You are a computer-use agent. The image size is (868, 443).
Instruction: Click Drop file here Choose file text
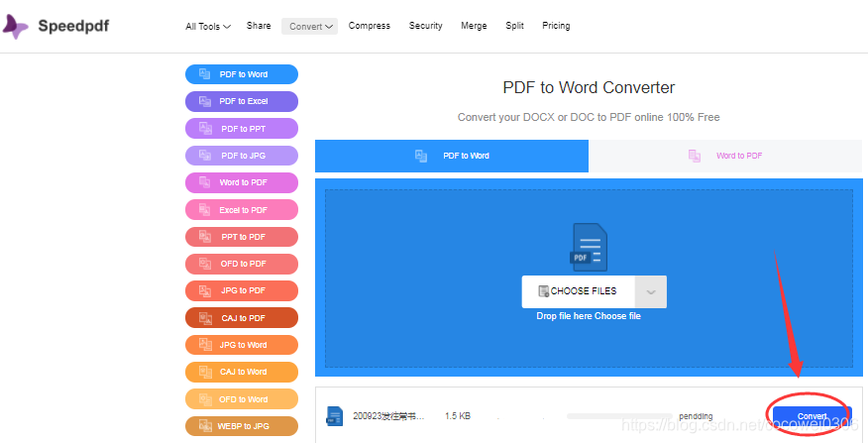tap(589, 315)
